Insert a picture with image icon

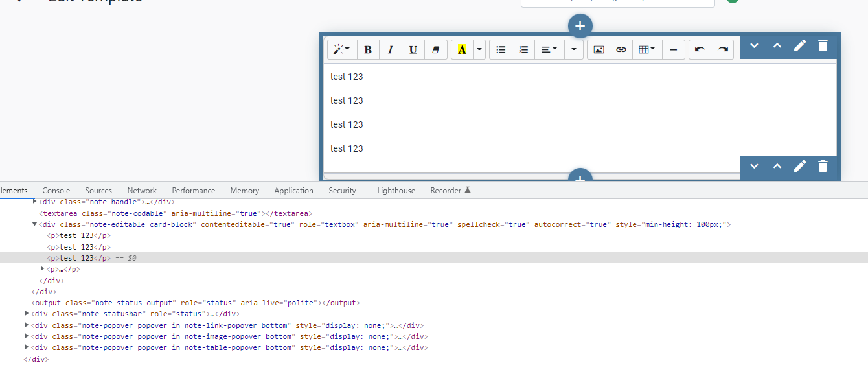coord(599,49)
